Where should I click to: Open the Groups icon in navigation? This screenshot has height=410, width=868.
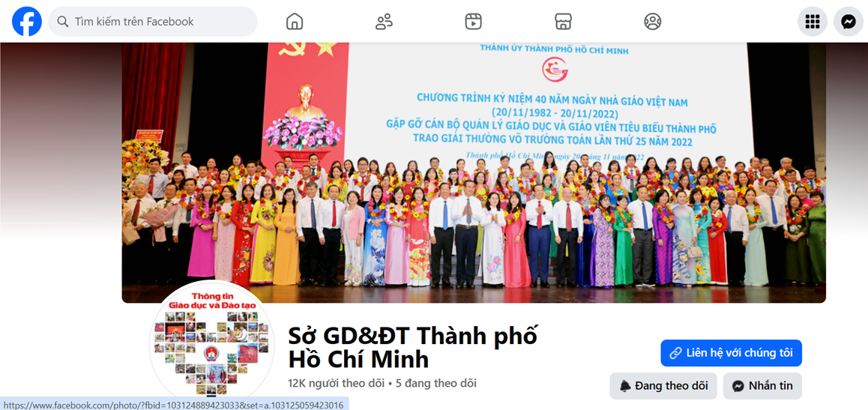coord(653,22)
